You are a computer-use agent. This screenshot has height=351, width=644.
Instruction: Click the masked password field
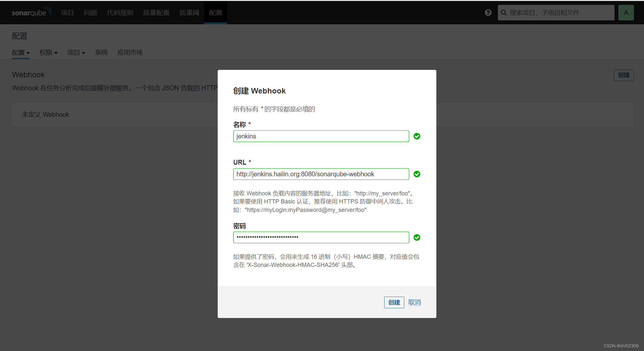[x=321, y=237]
